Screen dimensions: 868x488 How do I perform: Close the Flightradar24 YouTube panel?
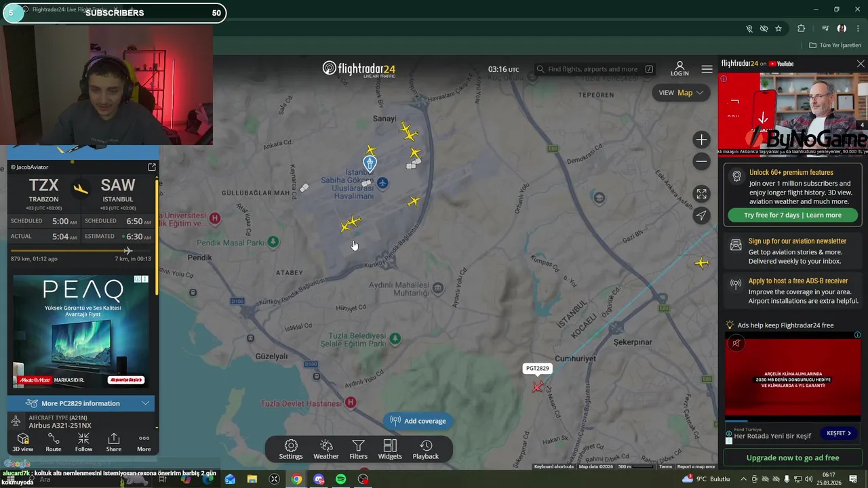click(861, 64)
